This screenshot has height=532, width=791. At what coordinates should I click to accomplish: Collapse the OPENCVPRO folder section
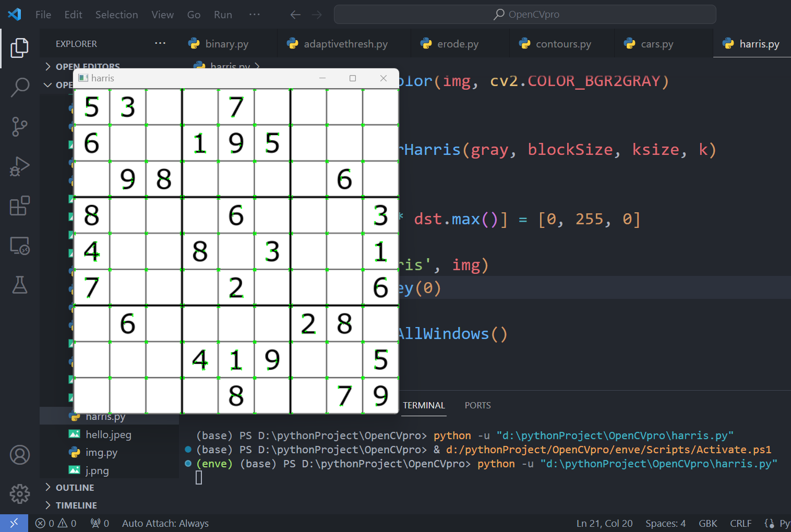[x=57, y=84]
